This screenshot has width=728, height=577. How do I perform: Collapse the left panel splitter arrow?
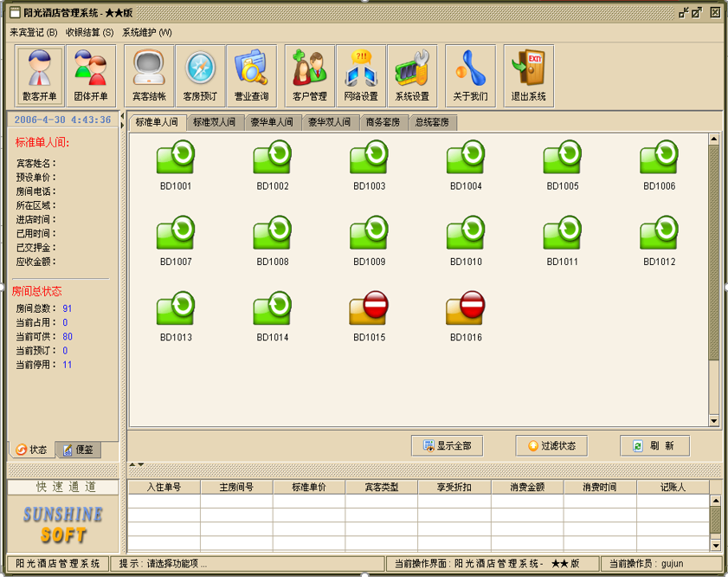click(x=123, y=116)
